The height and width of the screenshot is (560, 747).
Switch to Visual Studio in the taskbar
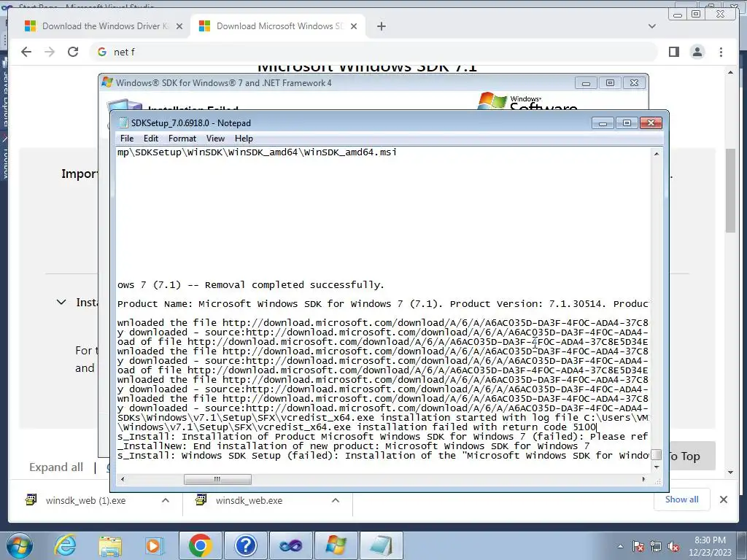coord(290,545)
